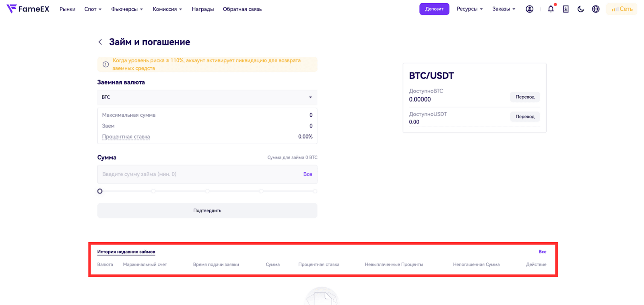The width and height of the screenshot is (644, 305).
Task: Open the Награды menu item
Action: tap(202, 9)
